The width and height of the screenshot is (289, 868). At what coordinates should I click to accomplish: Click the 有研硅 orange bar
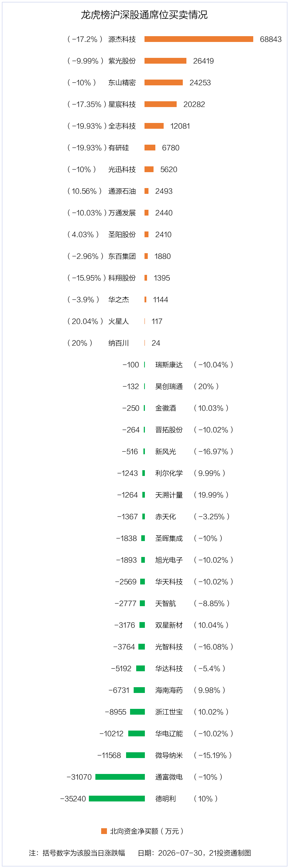(x=150, y=148)
